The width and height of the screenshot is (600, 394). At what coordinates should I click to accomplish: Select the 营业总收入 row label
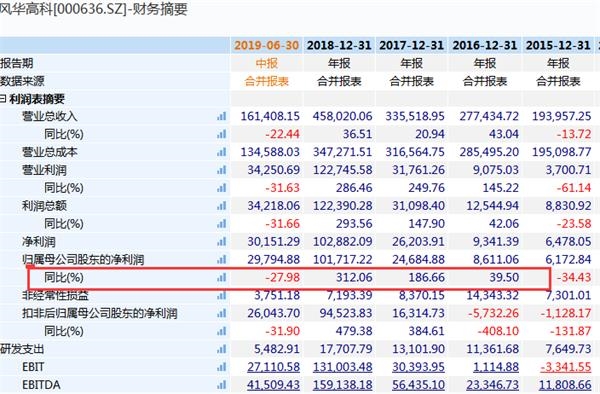pyautogui.click(x=49, y=116)
